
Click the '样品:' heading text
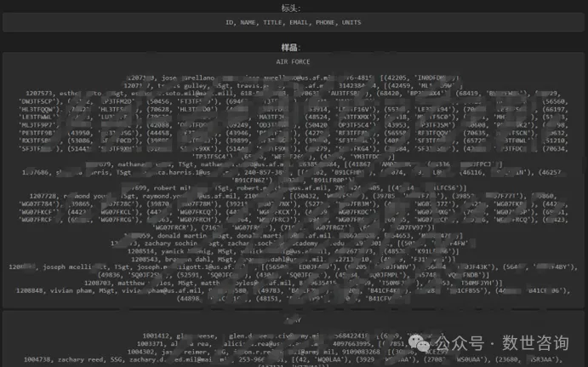coord(291,48)
